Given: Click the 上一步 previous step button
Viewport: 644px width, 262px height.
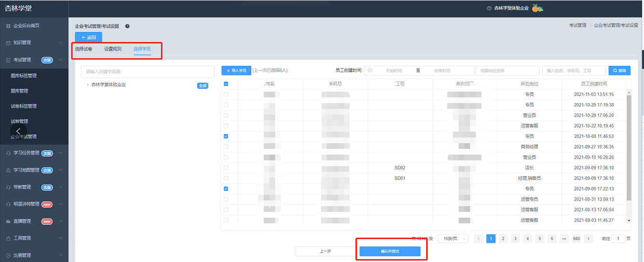Looking at the screenshot, I should coord(325,252).
